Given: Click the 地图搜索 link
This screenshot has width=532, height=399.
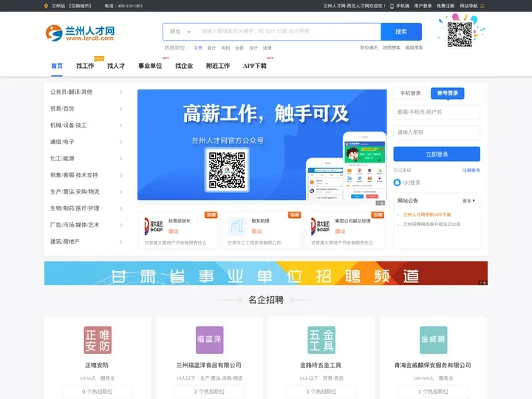Looking at the screenshot, I should (392, 47).
